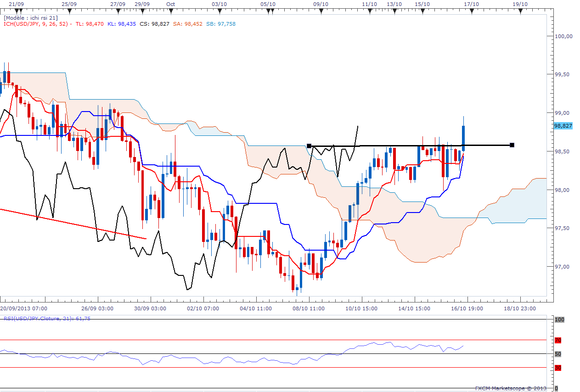Click the RSI 30 level label
This screenshot has height=392, width=580.
point(558,368)
